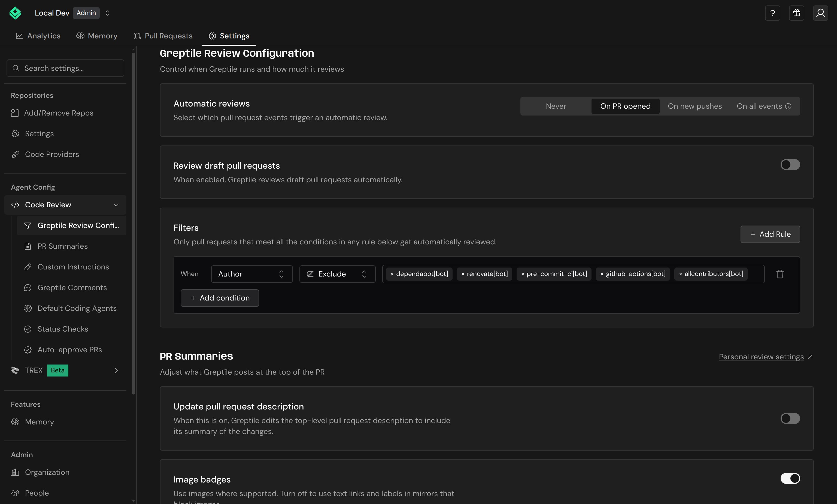837x504 pixels.
Task: Click the info icon beside On all events
Action: (x=789, y=106)
